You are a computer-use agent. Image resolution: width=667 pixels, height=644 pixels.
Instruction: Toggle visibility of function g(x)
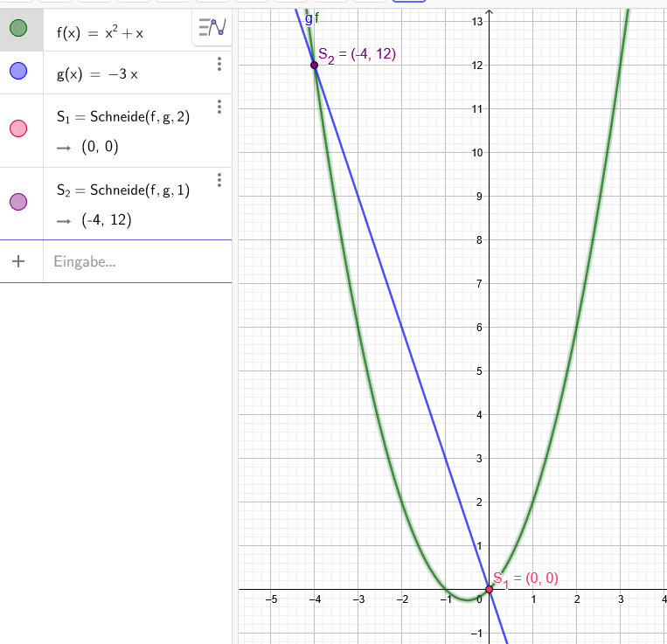point(18,71)
